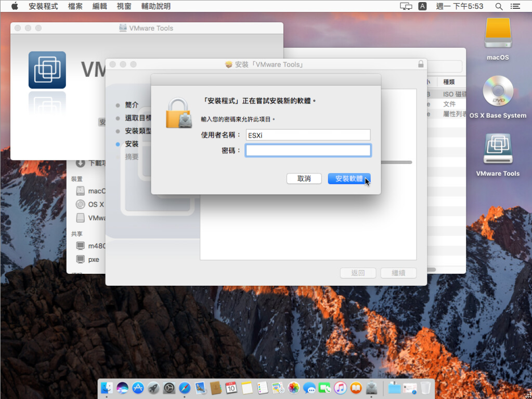
Task: Select the 安裝 step in the installer sidebar
Action: (x=132, y=144)
